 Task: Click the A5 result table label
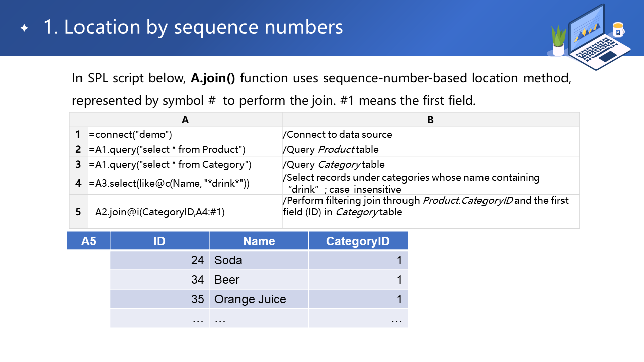click(x=89, y=241)
